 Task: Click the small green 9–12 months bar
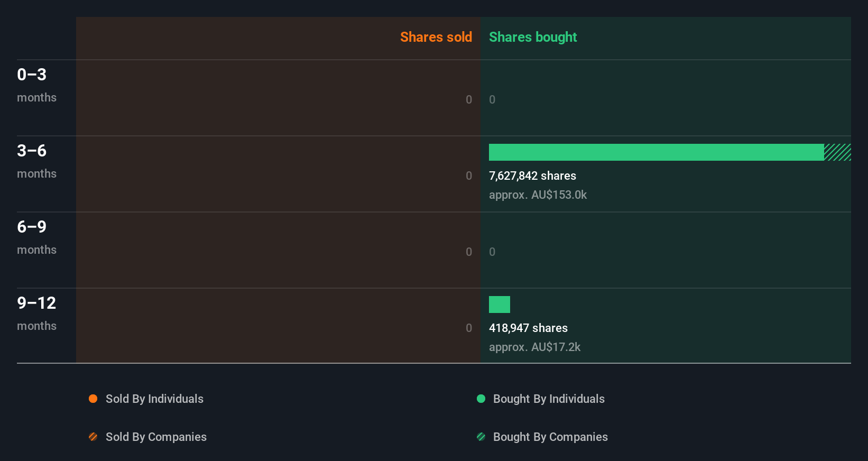click(x=500, y=305)
